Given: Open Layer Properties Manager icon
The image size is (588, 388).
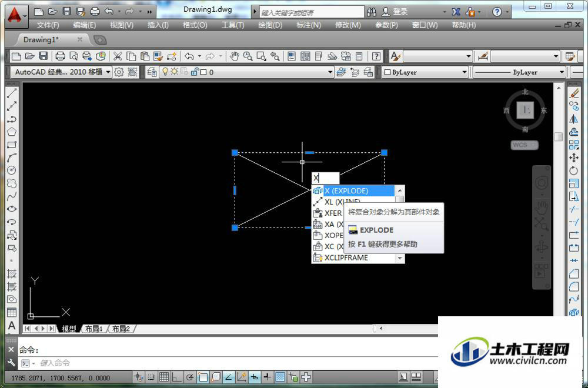Looking at the screenshot, I should [x=152, y=72].
